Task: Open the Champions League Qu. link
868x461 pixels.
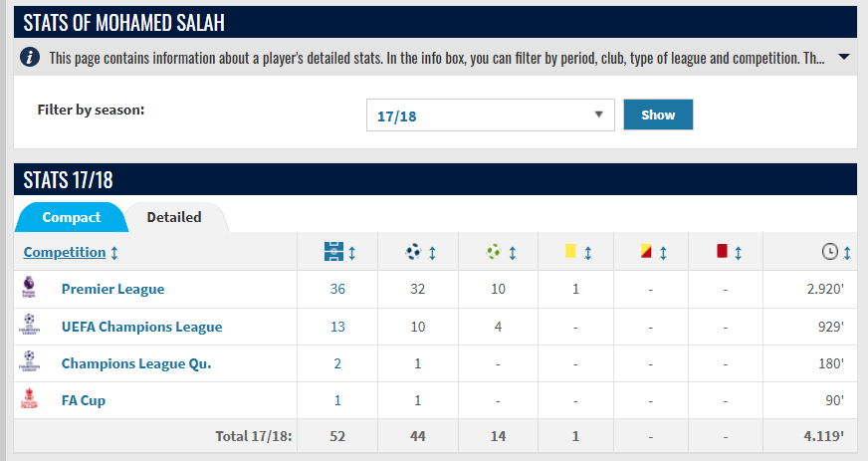Action: [x=136, y=363]
